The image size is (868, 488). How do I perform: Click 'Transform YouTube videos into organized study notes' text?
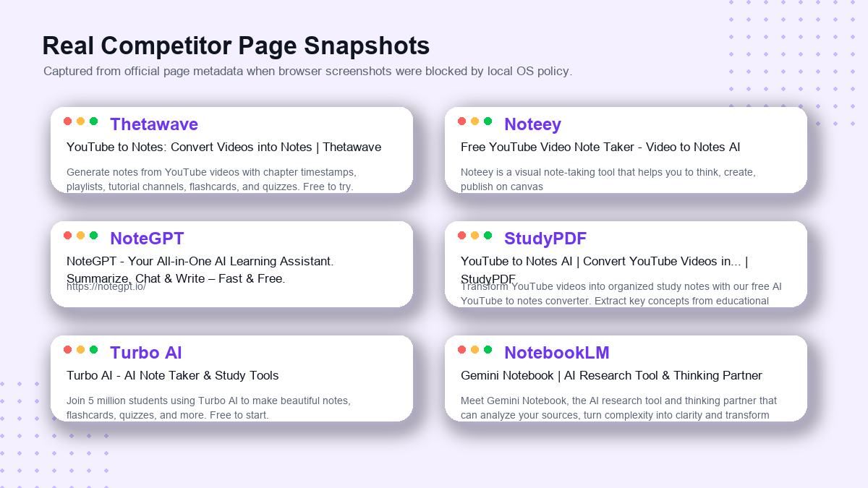[621, 294]
